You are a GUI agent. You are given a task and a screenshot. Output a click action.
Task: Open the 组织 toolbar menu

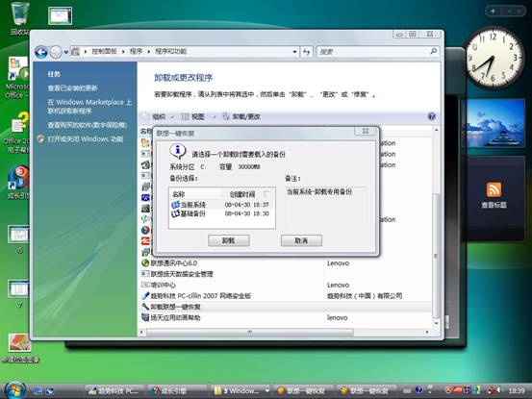159,116
